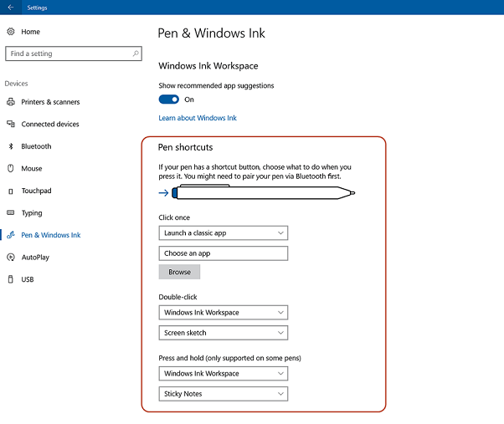Viewport: 504px width, 424px height.
Task: Click the Choose an app field
Action: pos(224,253)
